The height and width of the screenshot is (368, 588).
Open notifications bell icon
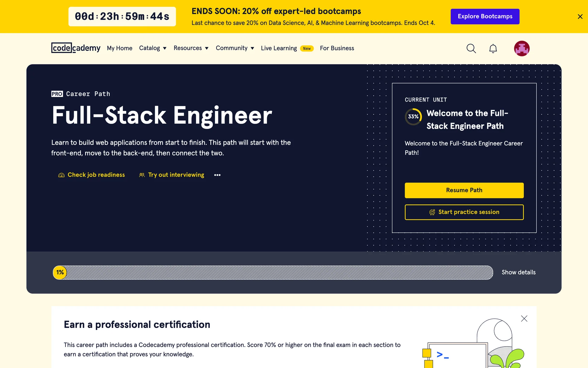coord(493,48)
